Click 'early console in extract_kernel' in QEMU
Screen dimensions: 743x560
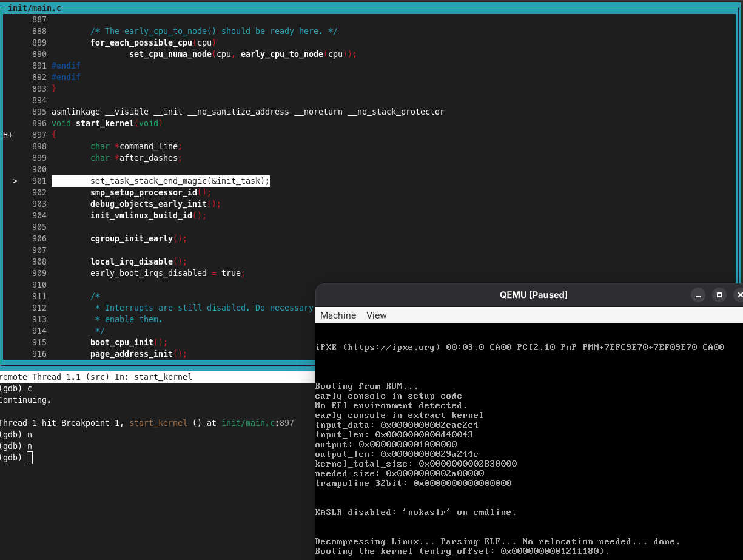(400, 415)
